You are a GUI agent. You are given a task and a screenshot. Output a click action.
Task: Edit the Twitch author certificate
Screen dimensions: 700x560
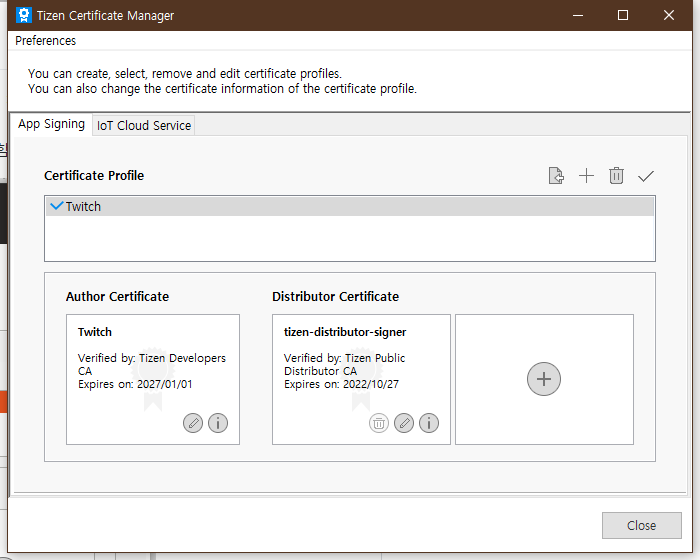tap(193, 423)
